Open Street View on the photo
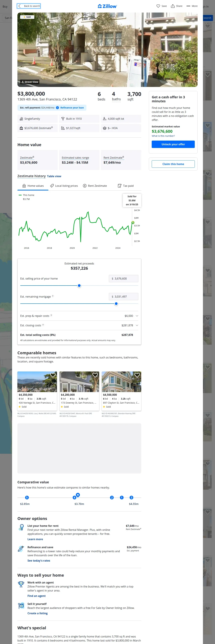The width and height of the screenshot is (215, 644). (30, 82)
